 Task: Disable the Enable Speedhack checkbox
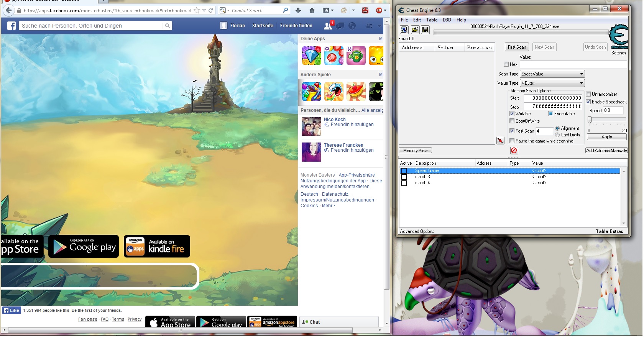(x=588, y=102)
